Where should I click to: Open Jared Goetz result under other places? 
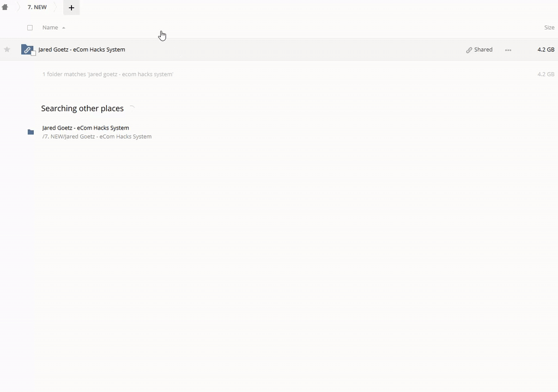[86, 128]
